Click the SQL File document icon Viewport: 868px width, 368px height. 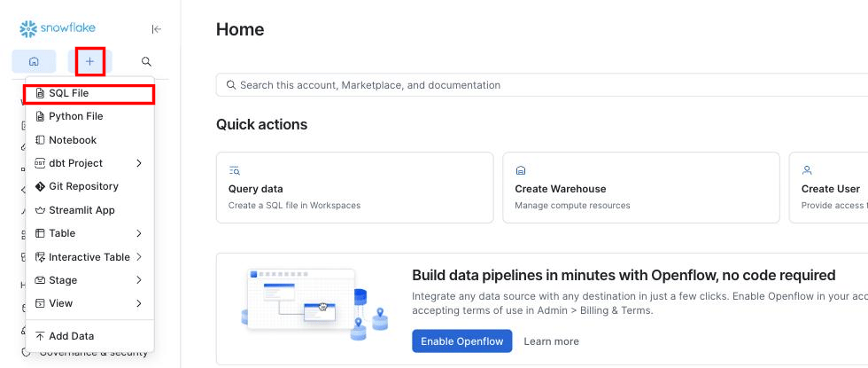click(40, 93)
